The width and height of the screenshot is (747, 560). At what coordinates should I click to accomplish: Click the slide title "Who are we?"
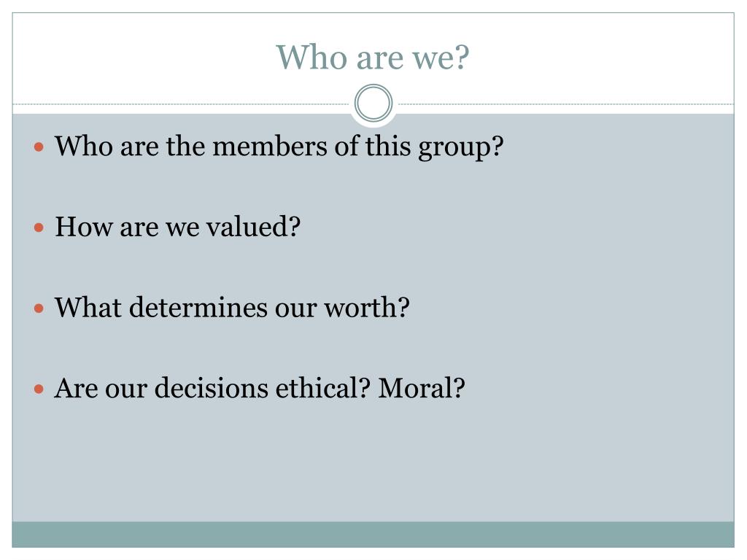(373, 57)
